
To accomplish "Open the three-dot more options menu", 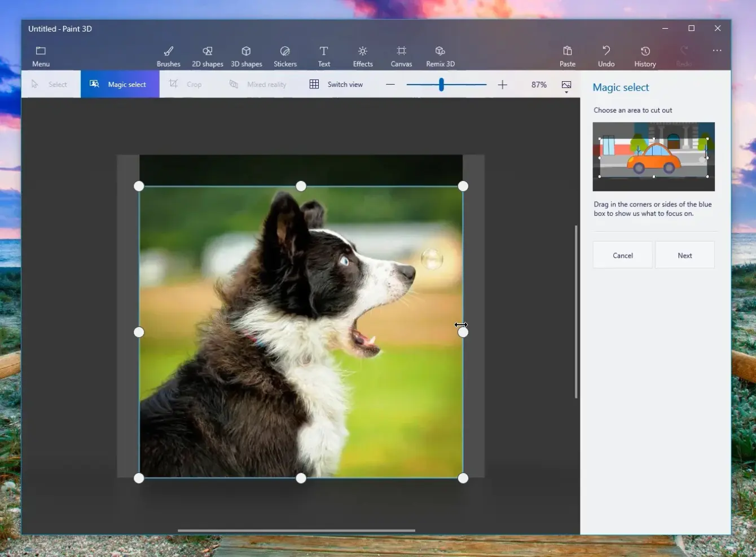I will (x=717, y=51).
